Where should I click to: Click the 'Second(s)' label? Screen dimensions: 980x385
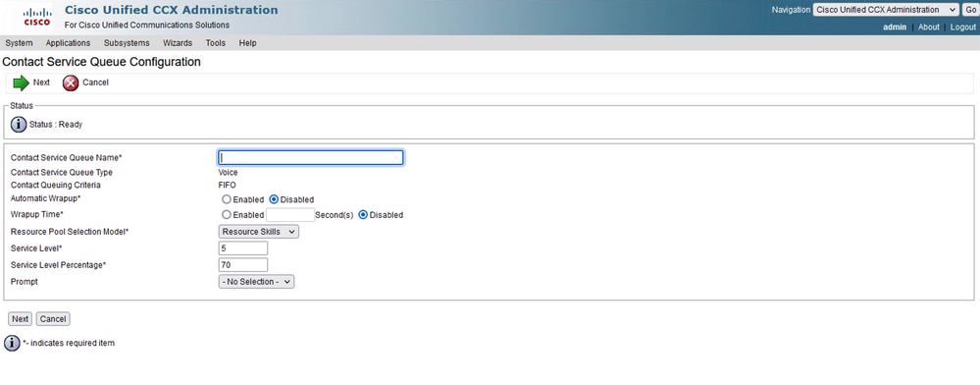click(x=334, y=215)
